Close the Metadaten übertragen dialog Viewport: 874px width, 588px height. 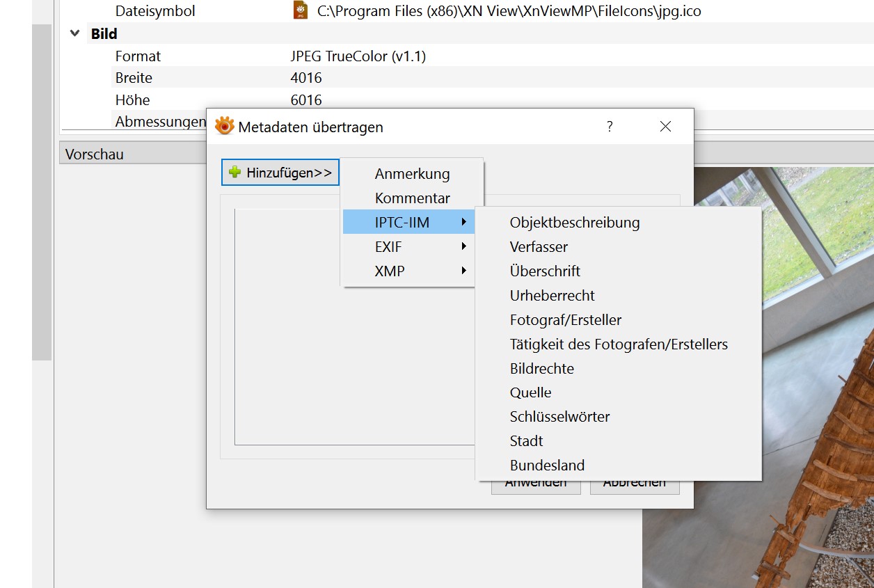[x=665, y=127]
